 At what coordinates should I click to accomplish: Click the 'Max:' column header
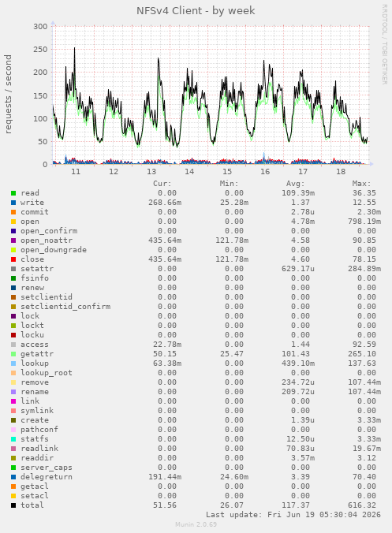pyautogui.click(x=361, y=184)
